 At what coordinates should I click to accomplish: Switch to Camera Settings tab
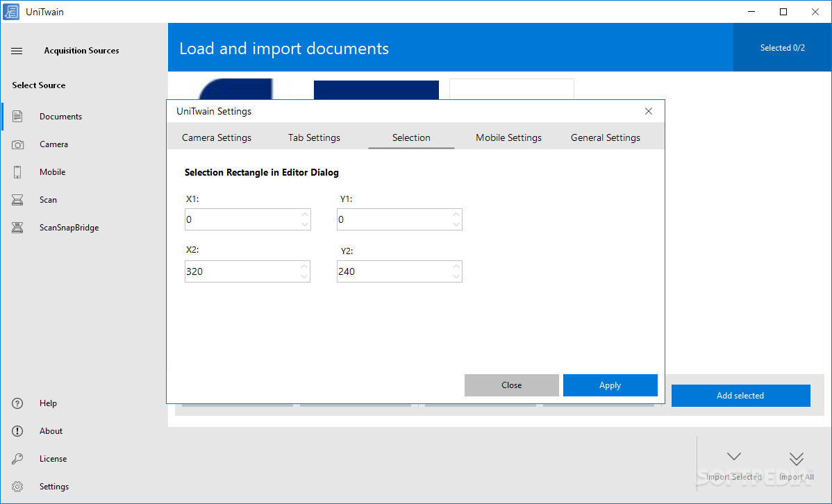pos(217,137)
